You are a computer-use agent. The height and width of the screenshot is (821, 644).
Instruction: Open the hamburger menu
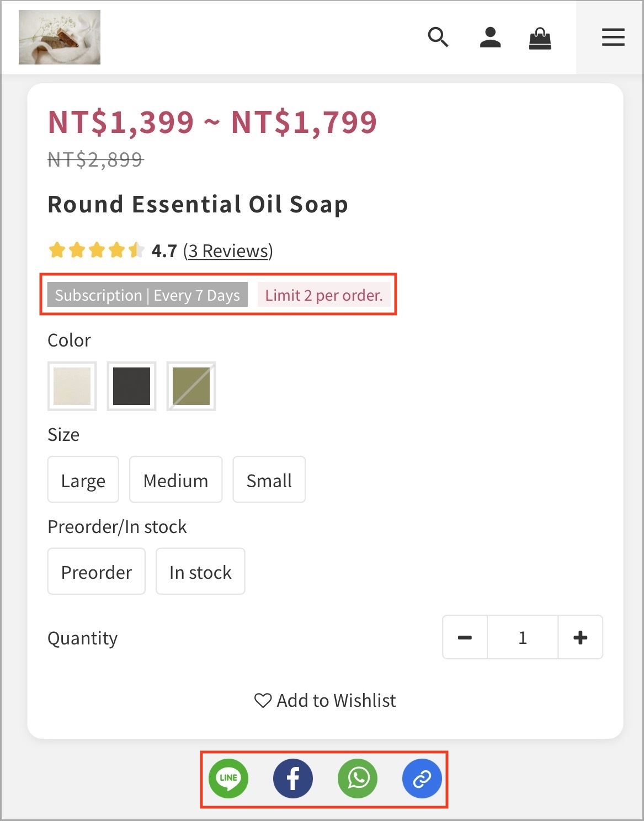[613, 38]
